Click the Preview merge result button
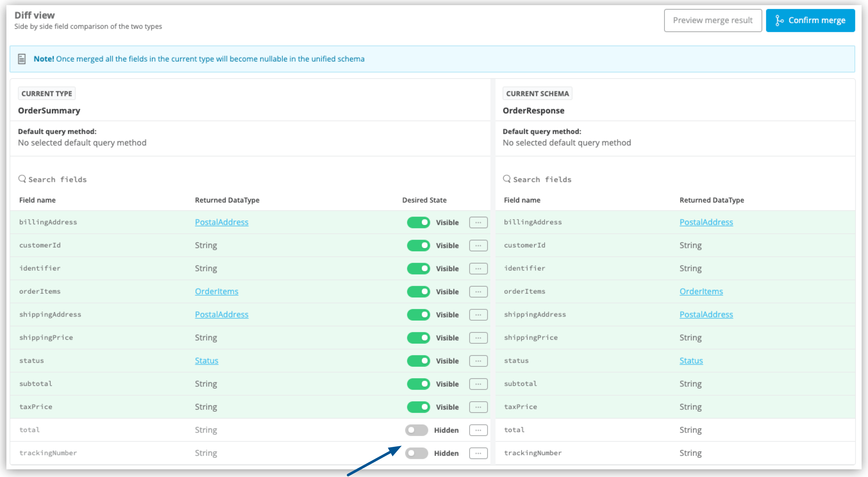 pyautogui.click(x=713, y=20)
